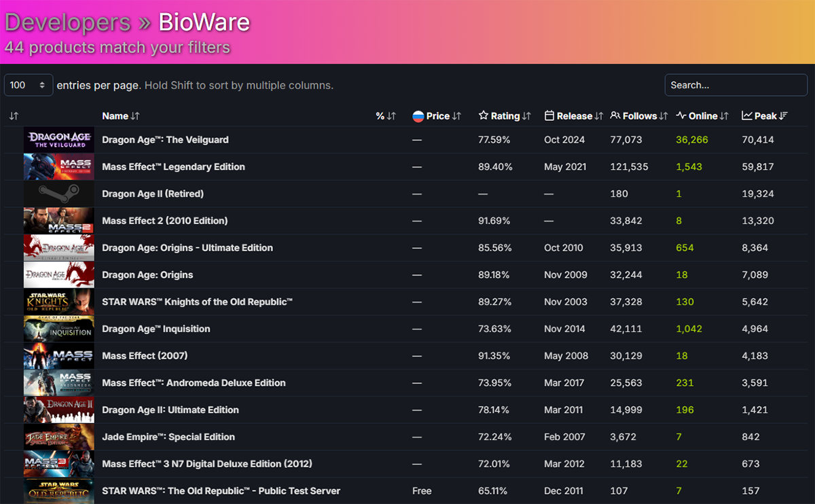The width and height of the screenshot is (815, 504).
Task: Open Dragon Age: The Veilguard title link
Action: click(165, 140)
